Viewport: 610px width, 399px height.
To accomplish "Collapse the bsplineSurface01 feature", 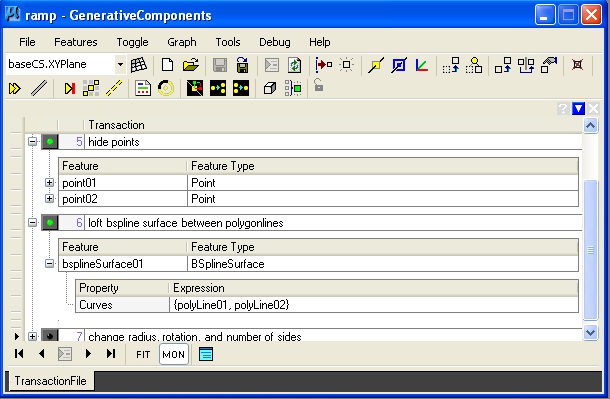I will [49, 264].
